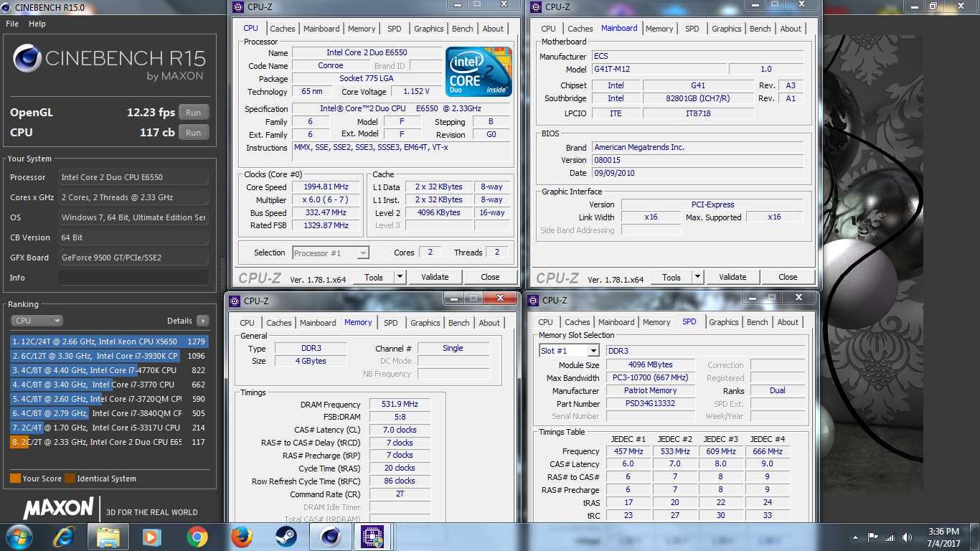Click Validate in CPU window
The image size is (980, 551).
435,277
